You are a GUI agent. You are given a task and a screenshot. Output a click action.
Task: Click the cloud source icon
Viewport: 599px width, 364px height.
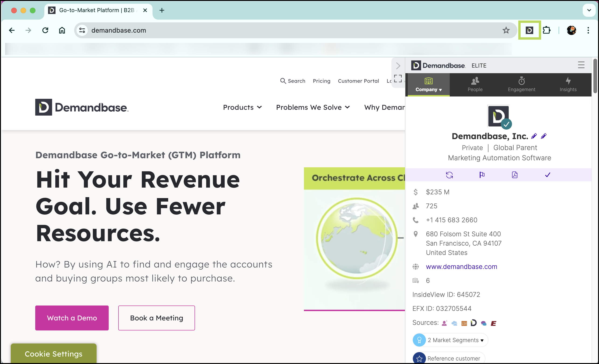(454, 323)
